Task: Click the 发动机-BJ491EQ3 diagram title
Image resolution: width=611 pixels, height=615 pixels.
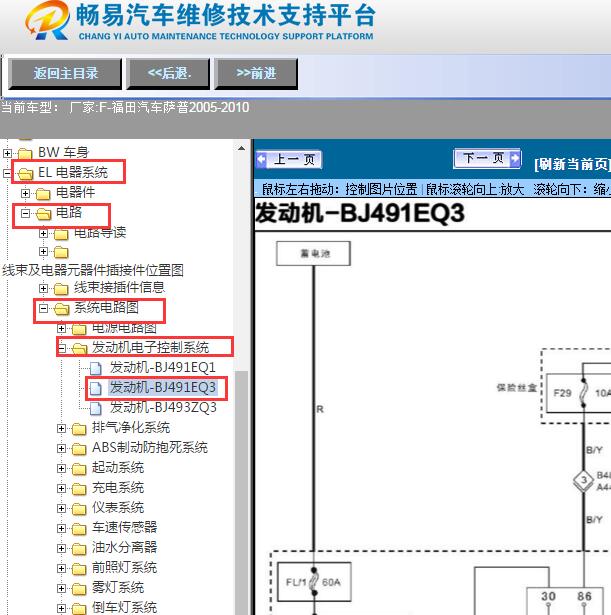Action: coord(359,214)
